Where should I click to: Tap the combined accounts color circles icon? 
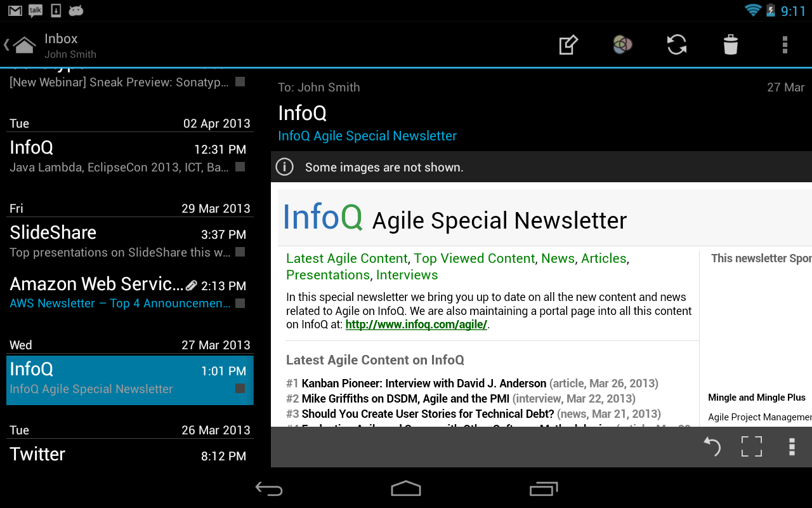pyautogui.click(x=622, y=44)
